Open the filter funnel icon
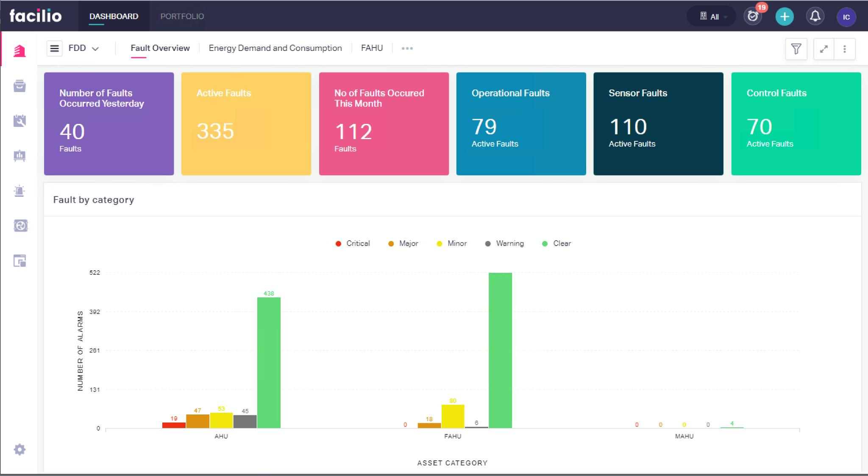868x476 pixels. 796,49
